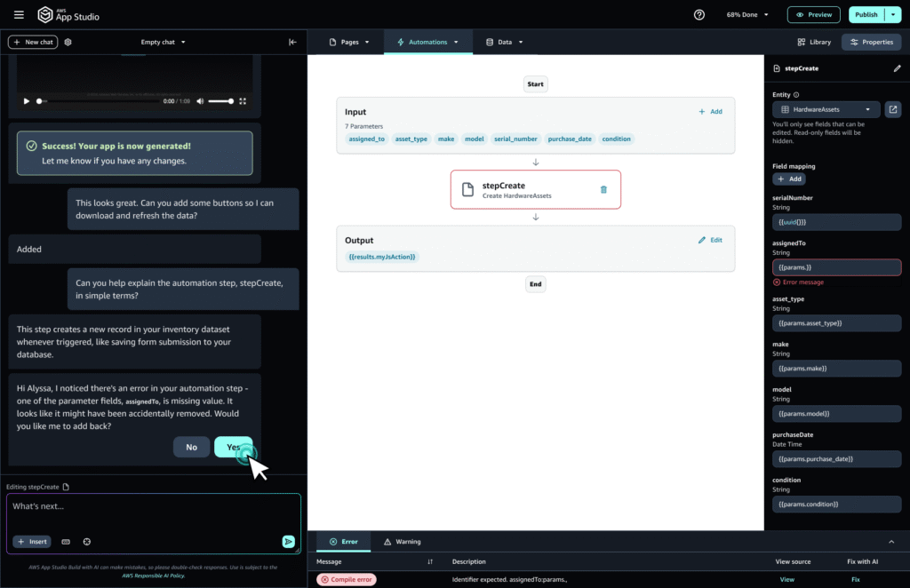Select the purchase_date parameter chip
This screenshot has height=588, width=910.
[x=570, y=139]
